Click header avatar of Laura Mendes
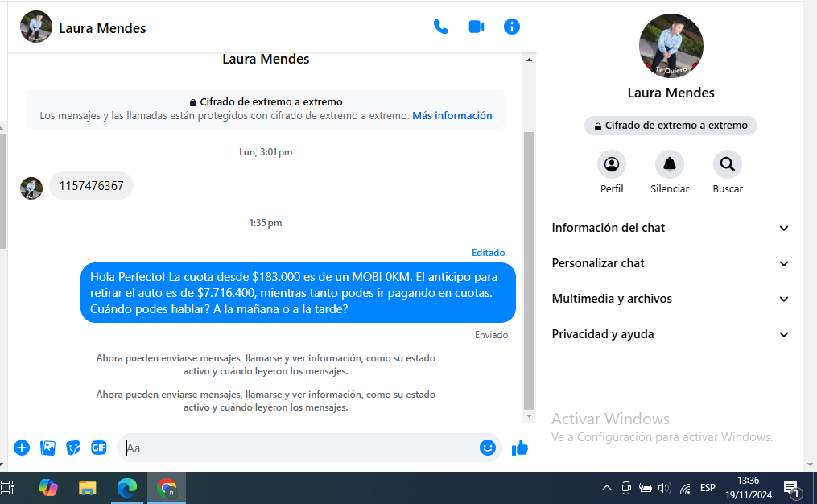The image size is (817, 504). 36,27
